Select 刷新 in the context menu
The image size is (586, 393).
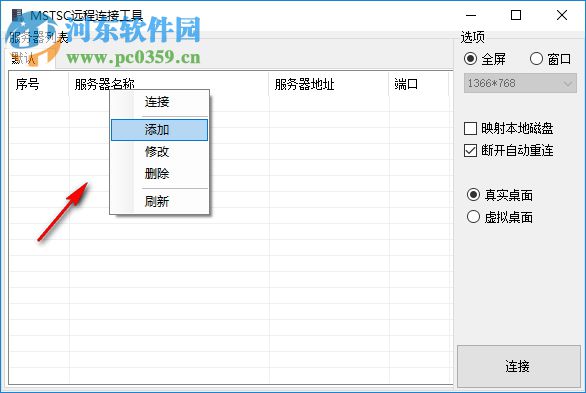point(159,202)
